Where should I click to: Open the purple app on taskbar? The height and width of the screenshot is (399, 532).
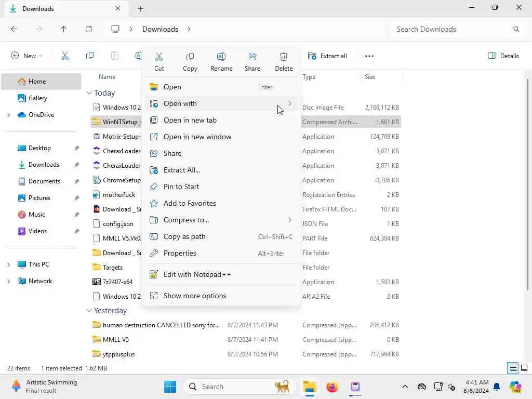coord(355,387)
